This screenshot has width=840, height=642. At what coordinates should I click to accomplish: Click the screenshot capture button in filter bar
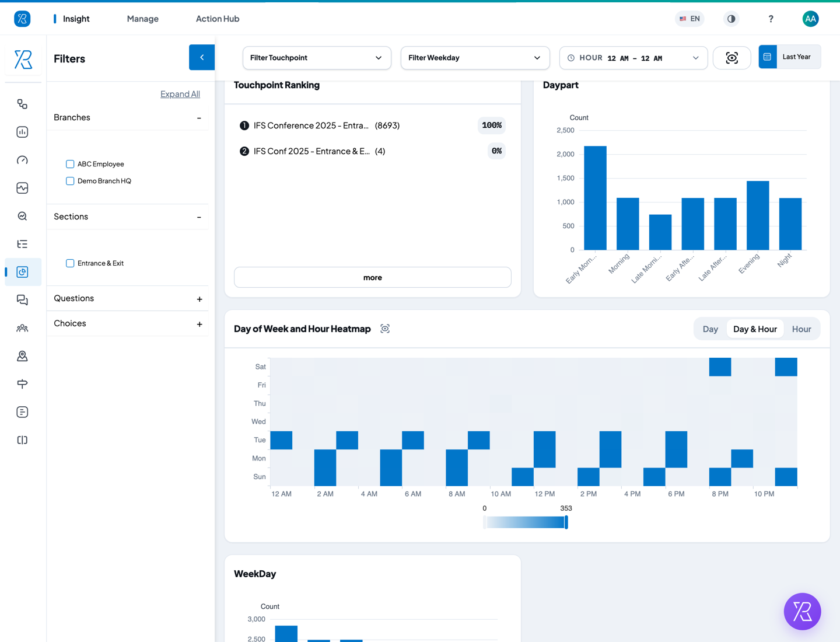731,58
